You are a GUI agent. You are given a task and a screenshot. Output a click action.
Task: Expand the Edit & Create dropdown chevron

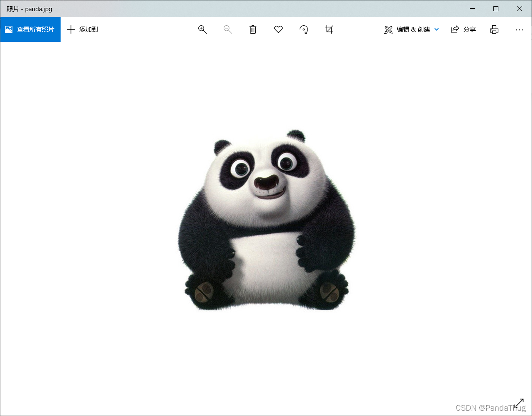tap(437, 29)
